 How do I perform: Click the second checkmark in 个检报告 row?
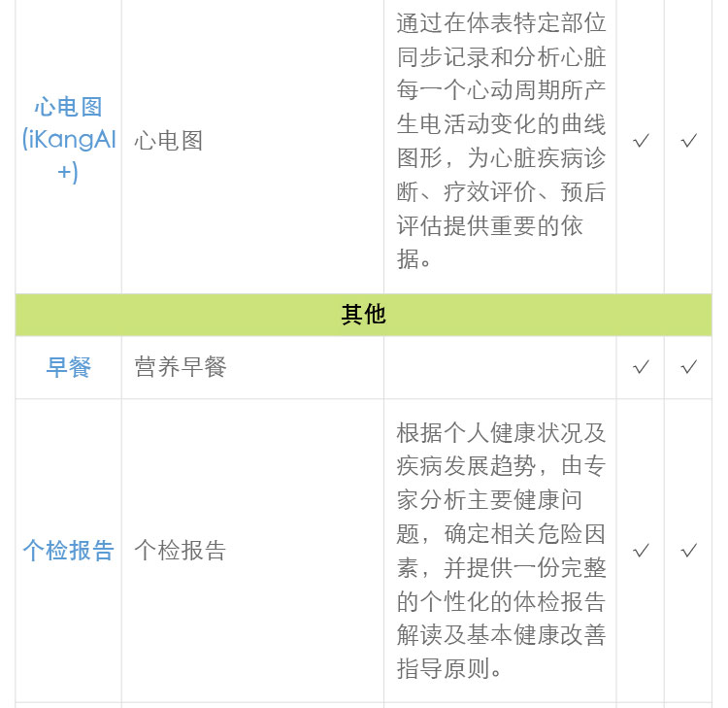(x=688, y=551)
